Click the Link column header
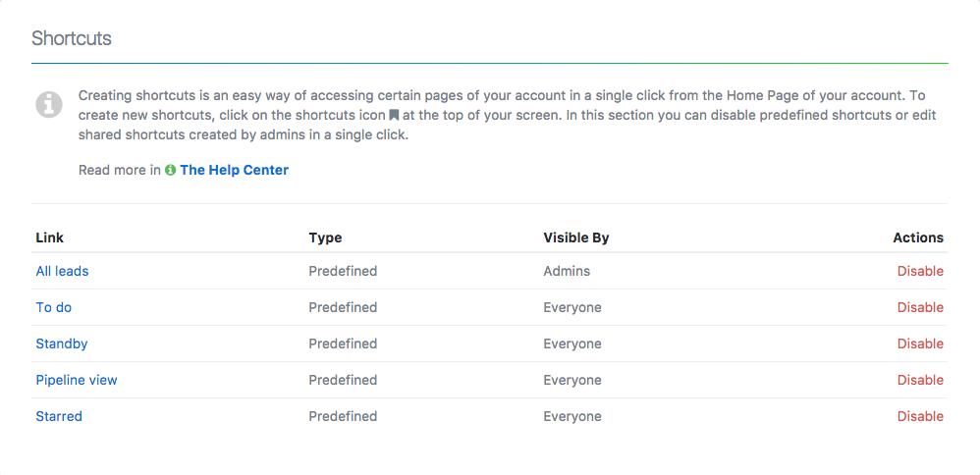The width and height of the screenshot is (980, 475). [50, 237]
